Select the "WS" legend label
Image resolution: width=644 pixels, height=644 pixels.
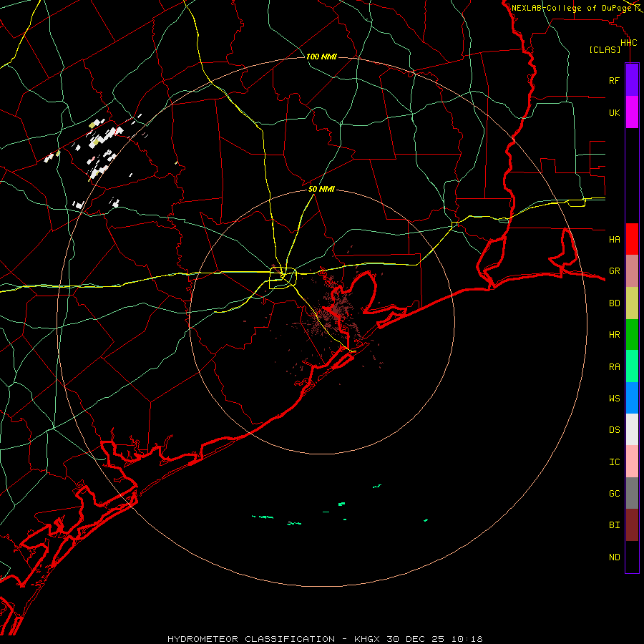tap(614, 398)
